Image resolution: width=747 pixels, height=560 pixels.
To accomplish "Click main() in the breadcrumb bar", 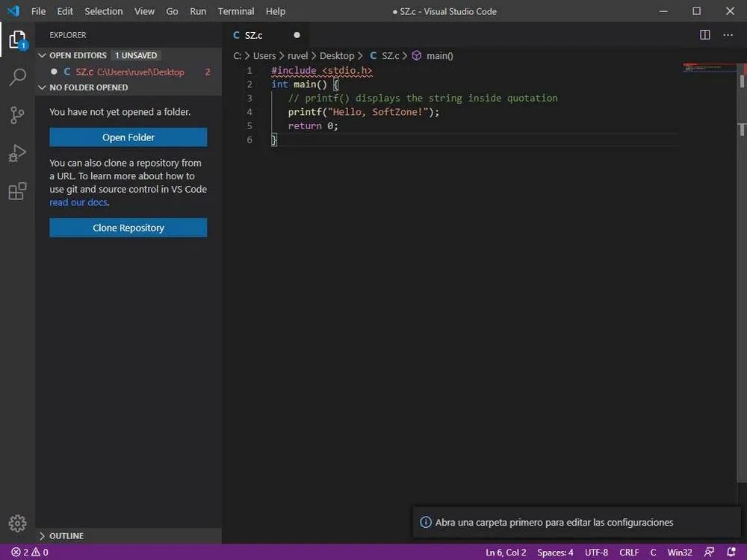I will coord(440,55).
